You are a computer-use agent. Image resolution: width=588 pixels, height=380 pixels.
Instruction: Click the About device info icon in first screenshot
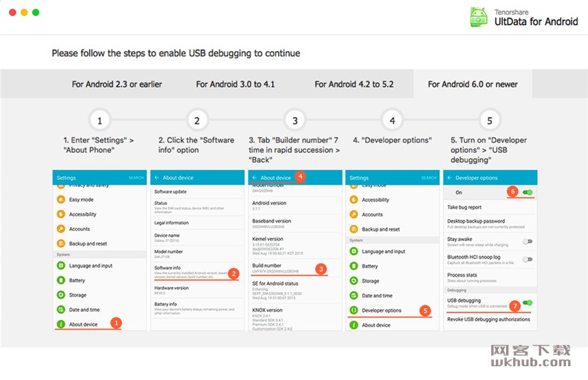click(x=61, y=324)
